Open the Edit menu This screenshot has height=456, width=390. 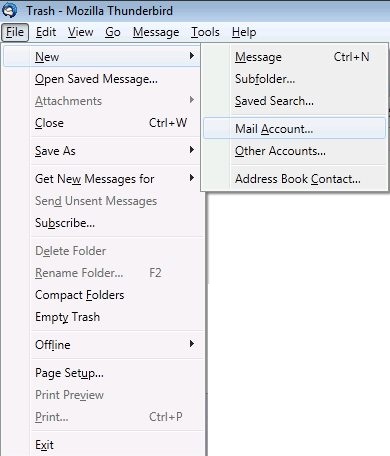46,32
